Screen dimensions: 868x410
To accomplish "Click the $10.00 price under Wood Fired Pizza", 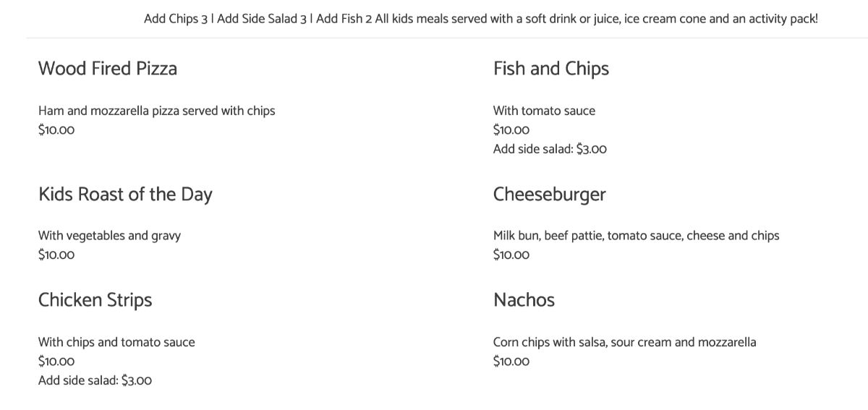I will pyautogui.click(x=56, y=130).
